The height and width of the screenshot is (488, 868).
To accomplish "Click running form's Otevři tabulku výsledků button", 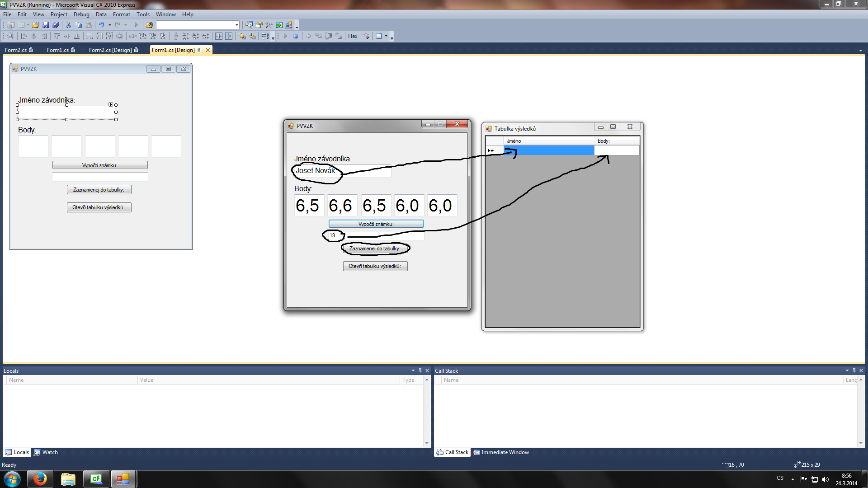I will [x=375, y=266].
